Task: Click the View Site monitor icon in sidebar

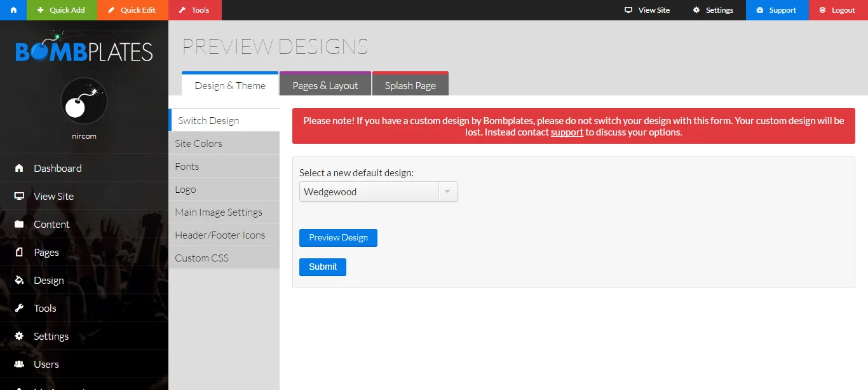Action: coord(19,196)
